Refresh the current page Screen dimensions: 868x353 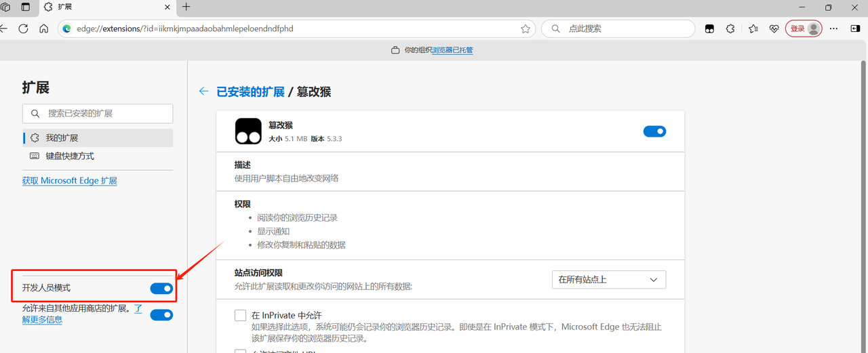click(x=23, y=29)
